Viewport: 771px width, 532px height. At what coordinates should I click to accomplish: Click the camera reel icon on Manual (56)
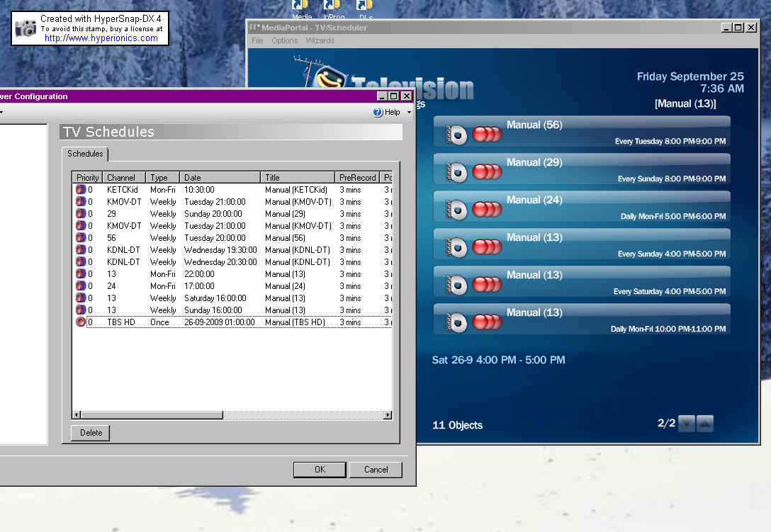point(456,134)
